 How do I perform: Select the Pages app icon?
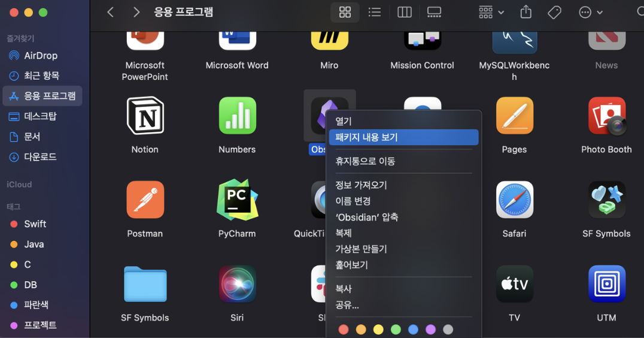tap(515, 116)
